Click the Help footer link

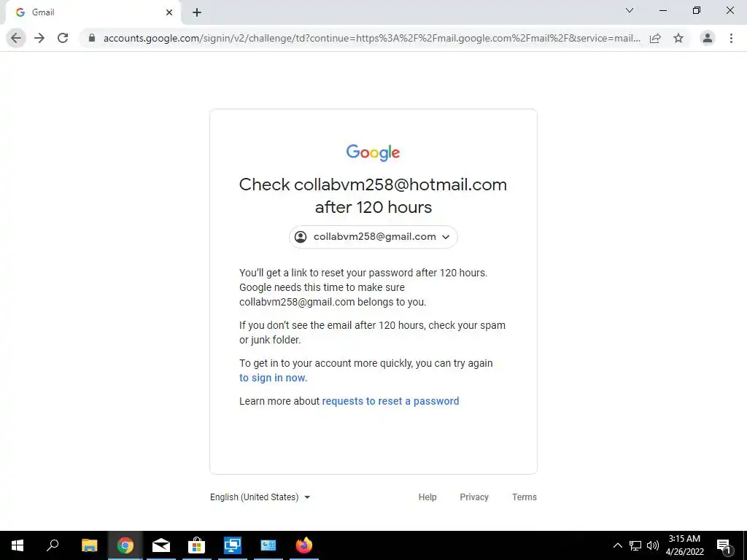coord(427,497)
